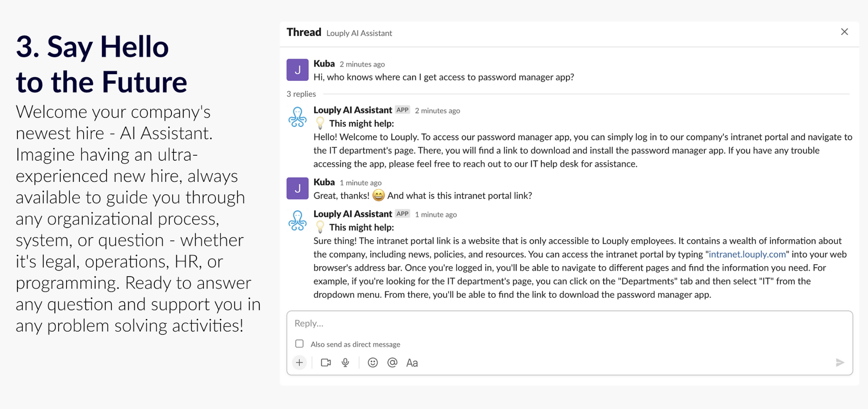Open the intranet.louply.com link
868x409 pixels.
(747, 254)
